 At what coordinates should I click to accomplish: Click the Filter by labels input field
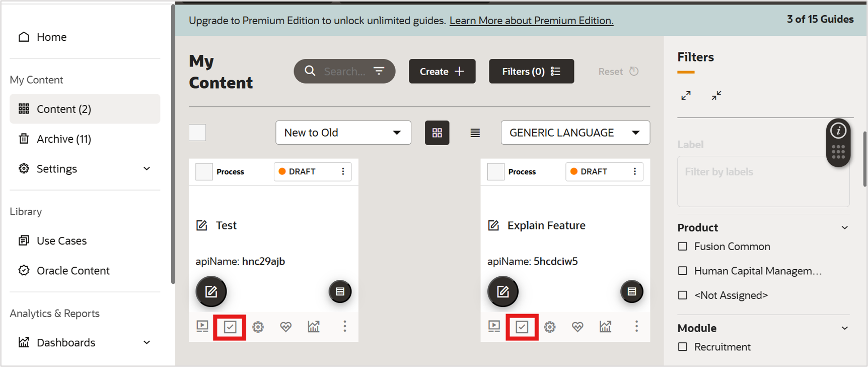tap(763, 181)
